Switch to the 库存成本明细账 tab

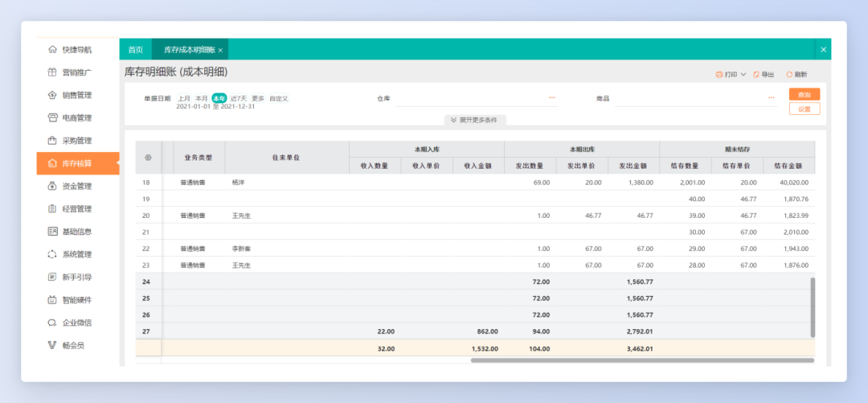tap(190, 49)
